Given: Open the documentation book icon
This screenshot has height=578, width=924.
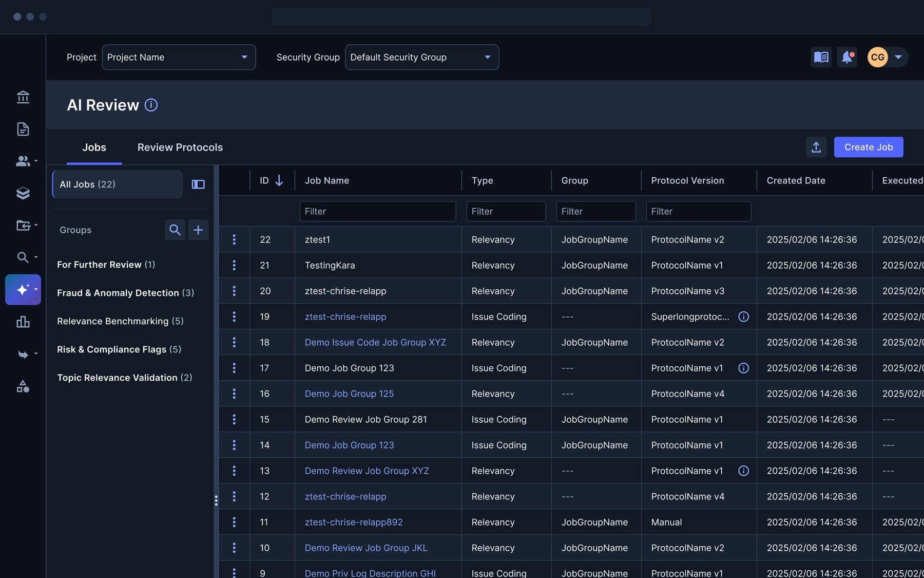Looking at the screenshot, I should coord(821,57).
